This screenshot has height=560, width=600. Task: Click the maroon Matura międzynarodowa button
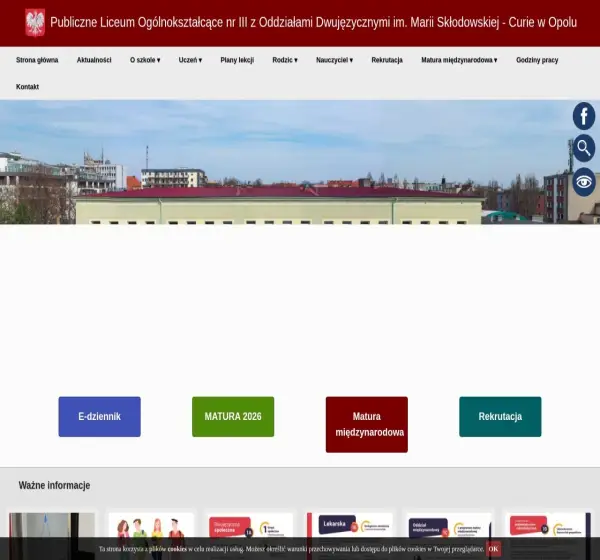click(367, 424)
